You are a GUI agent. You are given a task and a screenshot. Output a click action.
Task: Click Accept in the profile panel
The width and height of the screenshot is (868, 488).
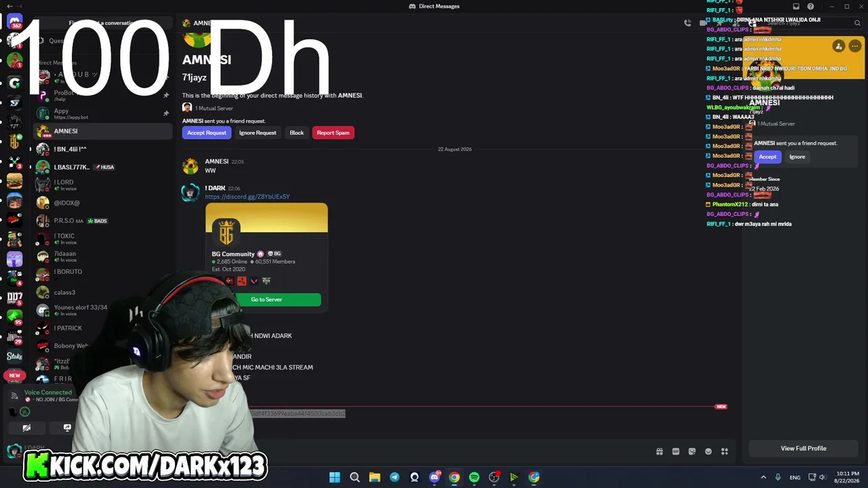(768, 157)
